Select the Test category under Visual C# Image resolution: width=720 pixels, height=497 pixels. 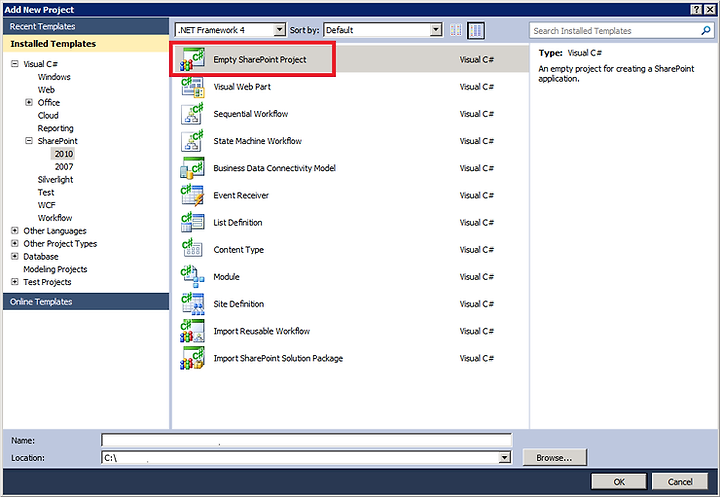click(46, 192)
